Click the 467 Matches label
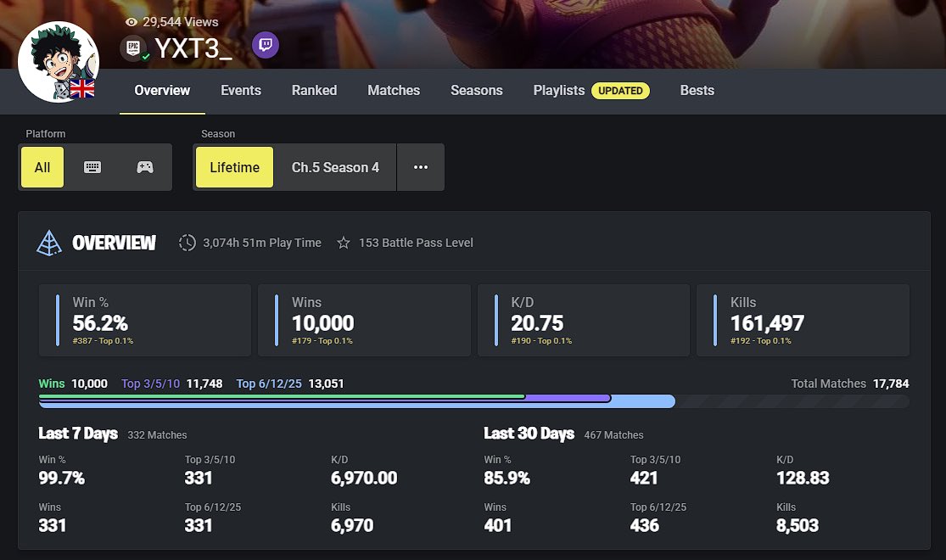This screenshot has height=560, width=946. [613, 435]
